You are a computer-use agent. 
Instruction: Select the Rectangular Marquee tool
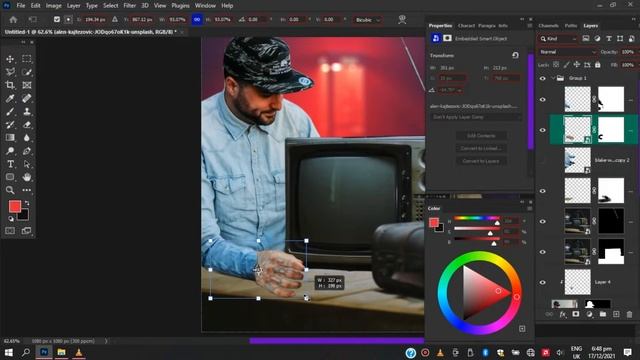tap(27, 59)
